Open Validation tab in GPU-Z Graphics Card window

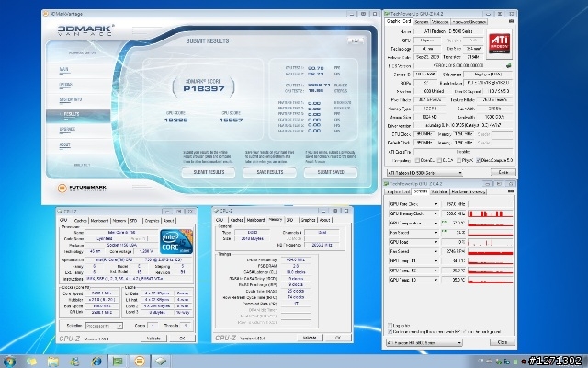pos(440,22)
